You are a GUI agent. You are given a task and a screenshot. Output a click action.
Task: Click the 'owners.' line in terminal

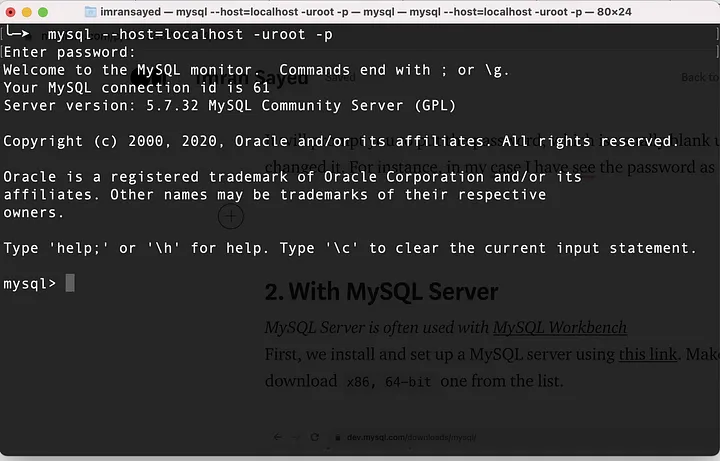[34, 213]
